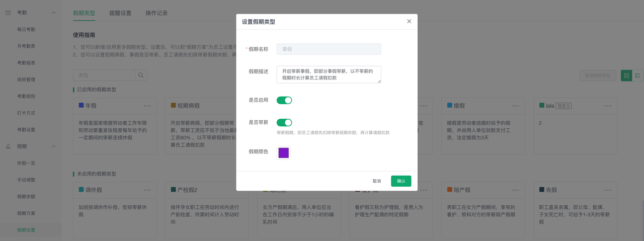
Task: Collapse the 假期 sidebar section
Action: click(x=54, y=146)
